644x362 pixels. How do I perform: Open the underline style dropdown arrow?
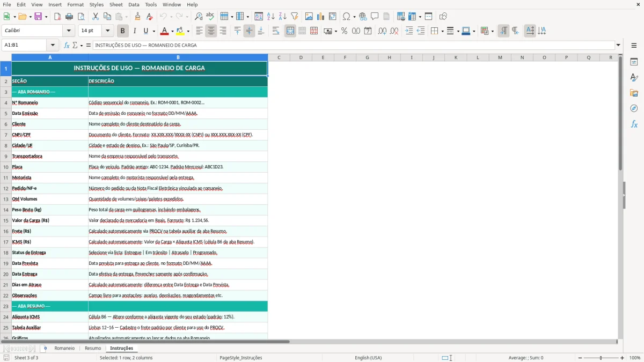[153, 31]
